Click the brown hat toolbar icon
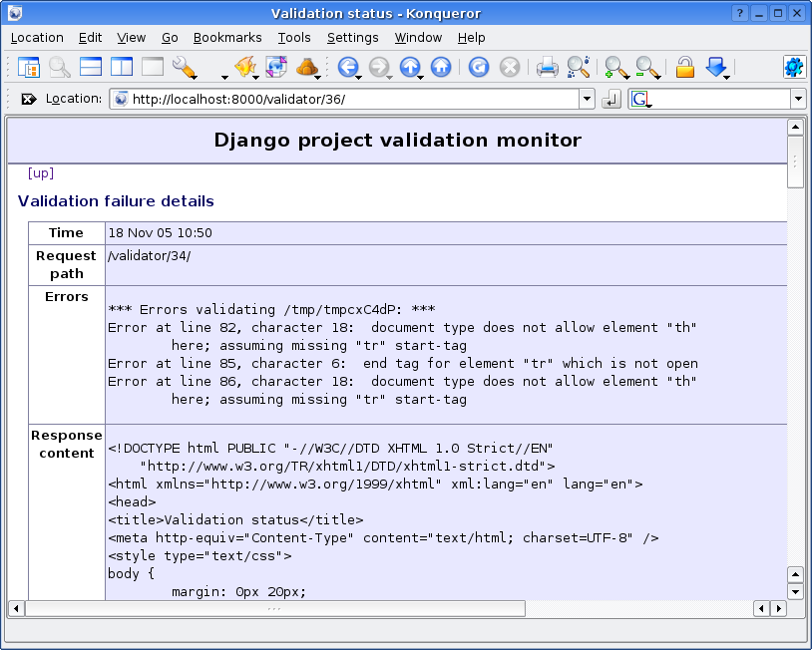 307,67
